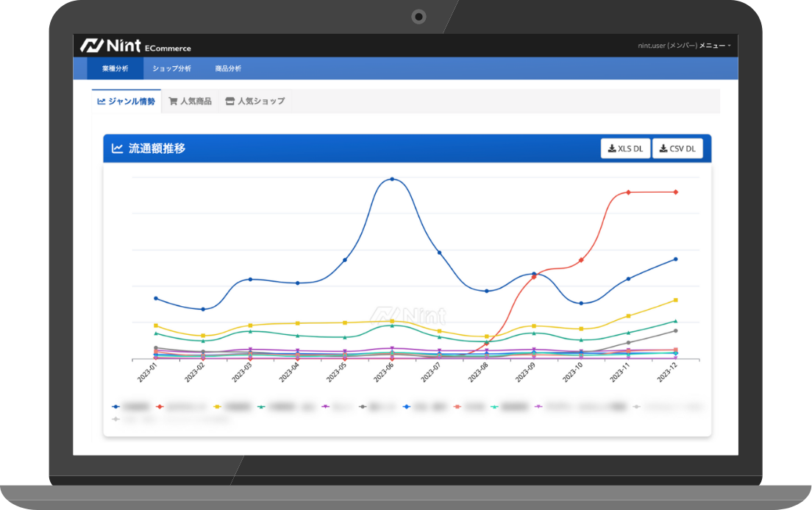Click blue line peak point at 2023-06

point(391,179)
